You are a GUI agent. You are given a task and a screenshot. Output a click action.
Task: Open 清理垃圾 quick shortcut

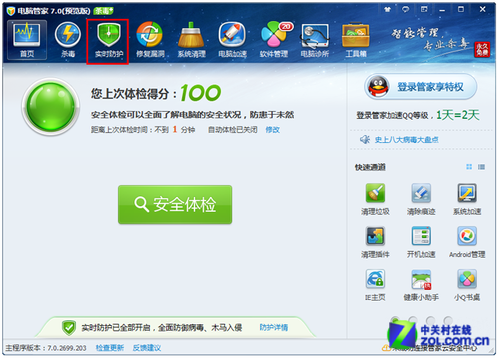pyautogui.click(x=375, y=199)
